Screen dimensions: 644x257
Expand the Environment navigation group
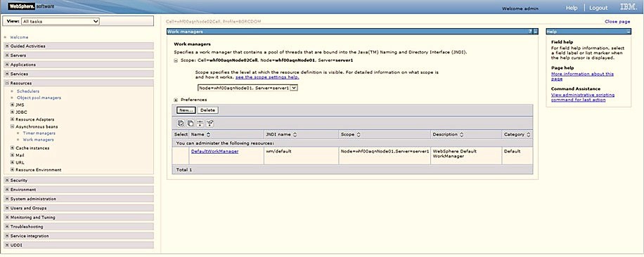[7, 190]
